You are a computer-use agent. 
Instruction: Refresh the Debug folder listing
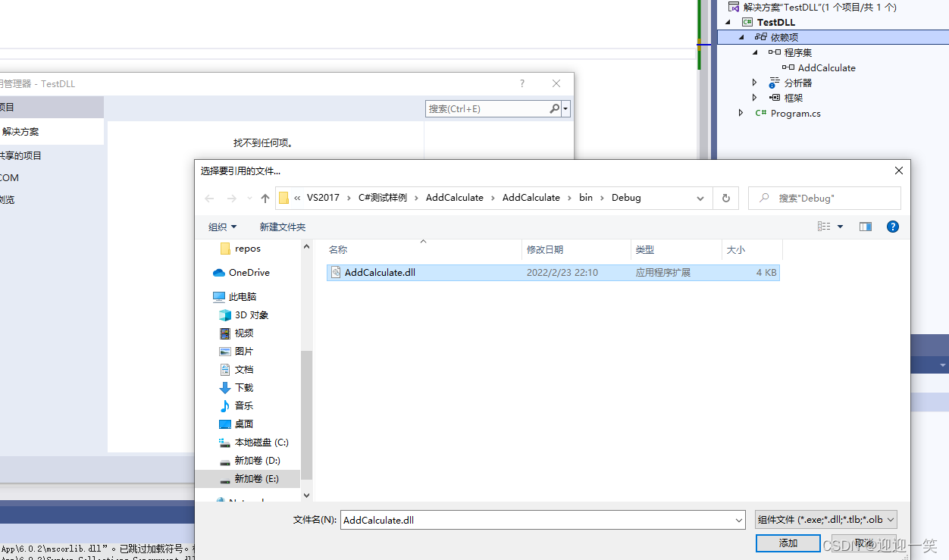point(725,198)
